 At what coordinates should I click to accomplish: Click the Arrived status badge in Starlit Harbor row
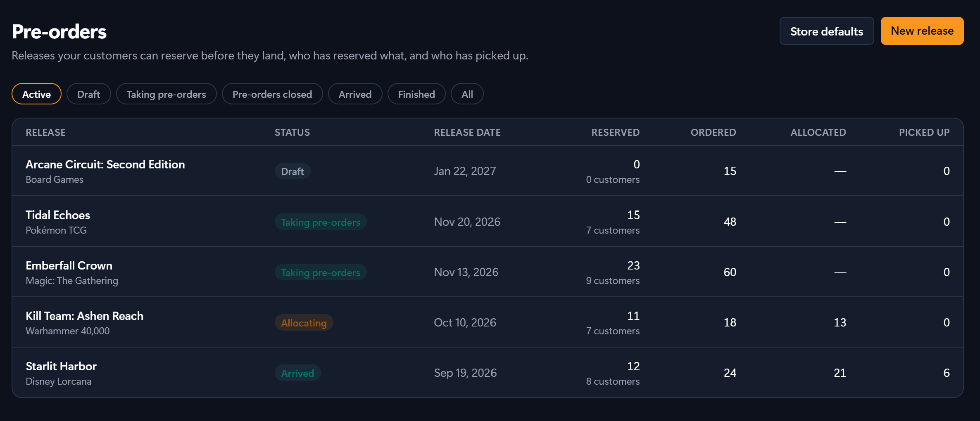[297, 373]
